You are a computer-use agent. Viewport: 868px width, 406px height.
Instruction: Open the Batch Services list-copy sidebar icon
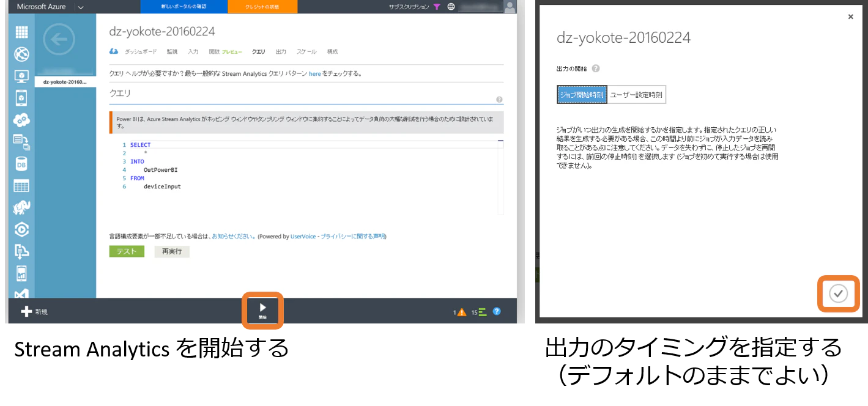tap(21, 142)
